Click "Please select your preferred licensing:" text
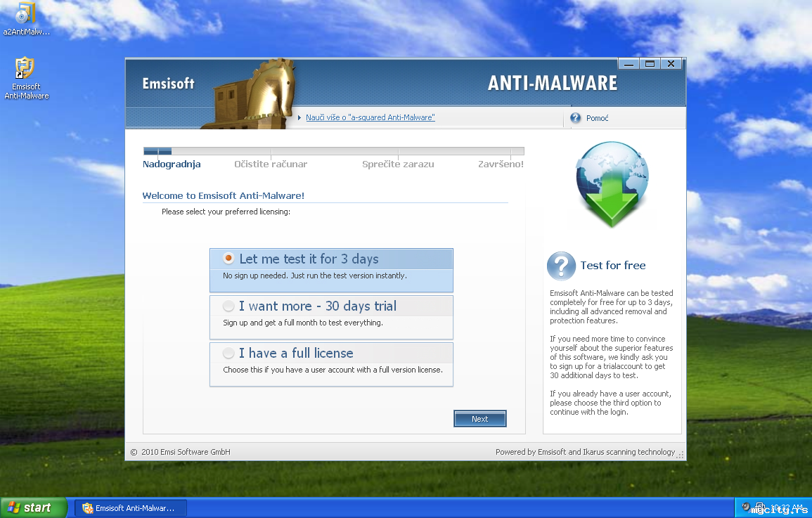 click(226, 212)
